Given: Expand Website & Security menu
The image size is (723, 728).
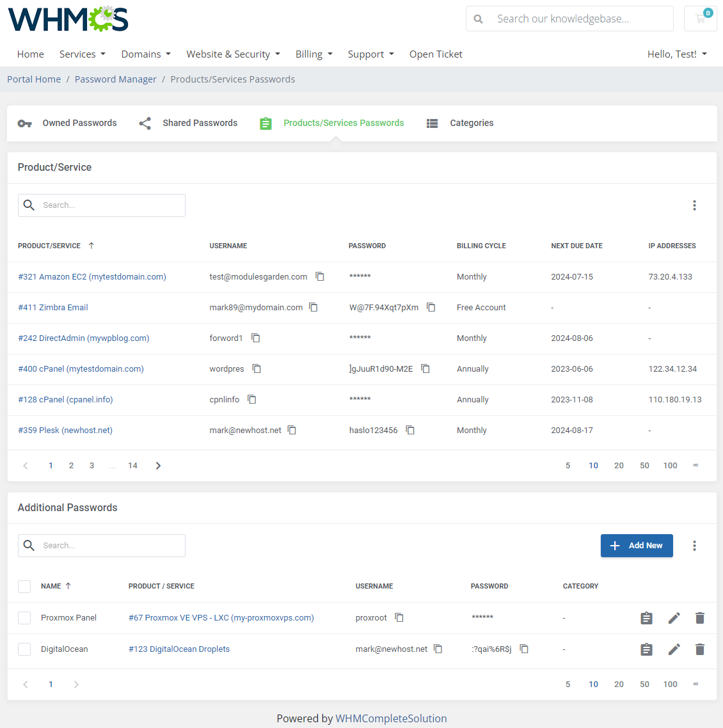Looking at the screenshot, I should [x=233, y=54].
